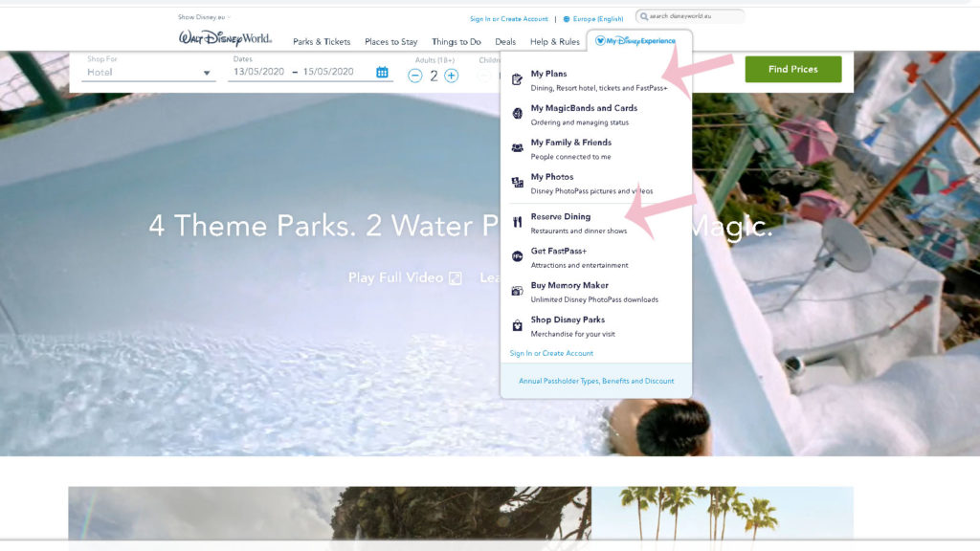Click the search disneyworld.eu field

click(690, 16)
